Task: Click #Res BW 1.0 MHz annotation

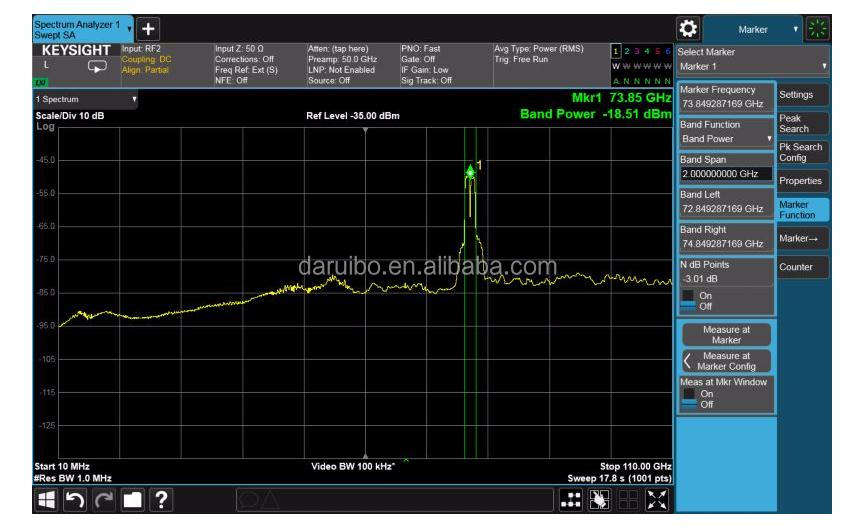Action: coord(73,478)
